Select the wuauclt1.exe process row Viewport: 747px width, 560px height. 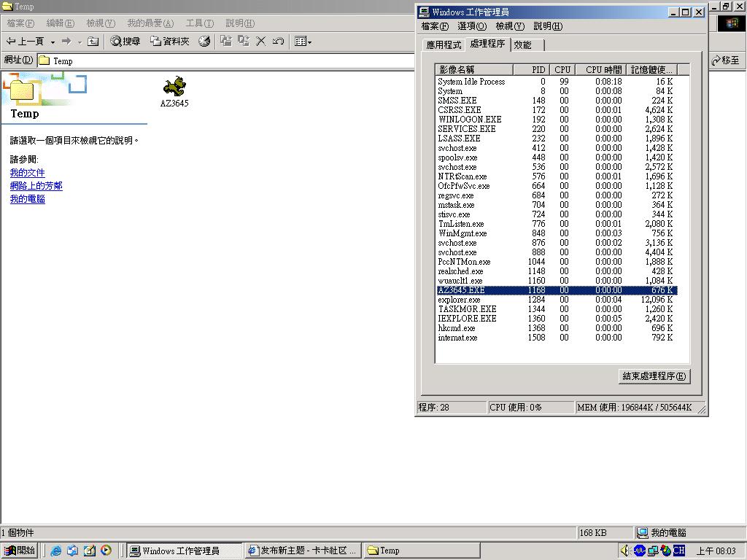click(x=557, y=281)
